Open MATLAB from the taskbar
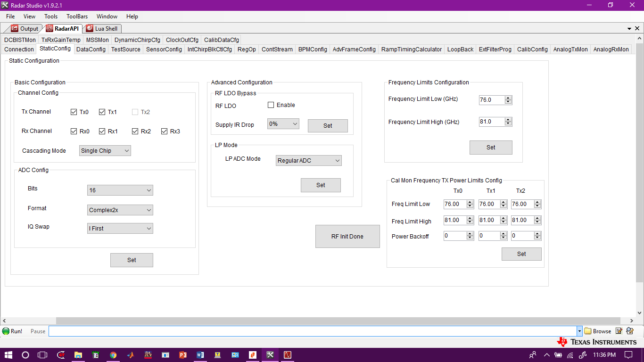The width and height of the screenshot is (644, 362). pyautogui.click(x=131, y=355)
